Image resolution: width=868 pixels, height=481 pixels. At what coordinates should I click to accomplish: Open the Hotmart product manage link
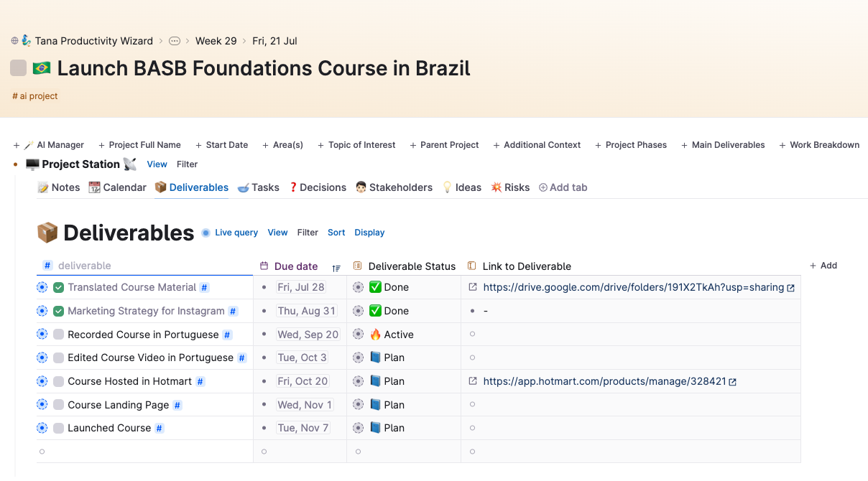pyautogui.click(x=604, y=381)
